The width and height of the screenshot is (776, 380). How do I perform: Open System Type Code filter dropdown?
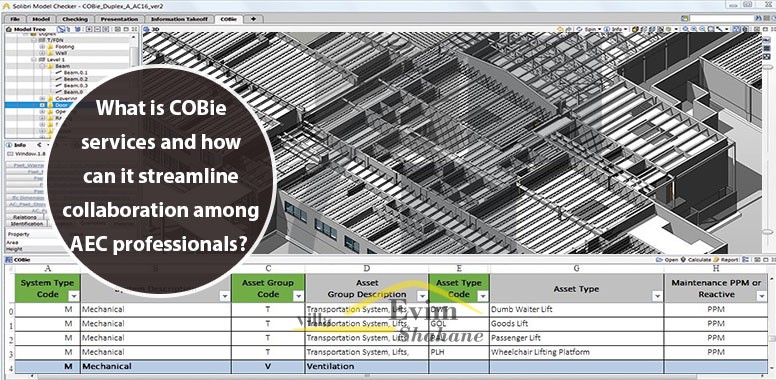point(74,296)
